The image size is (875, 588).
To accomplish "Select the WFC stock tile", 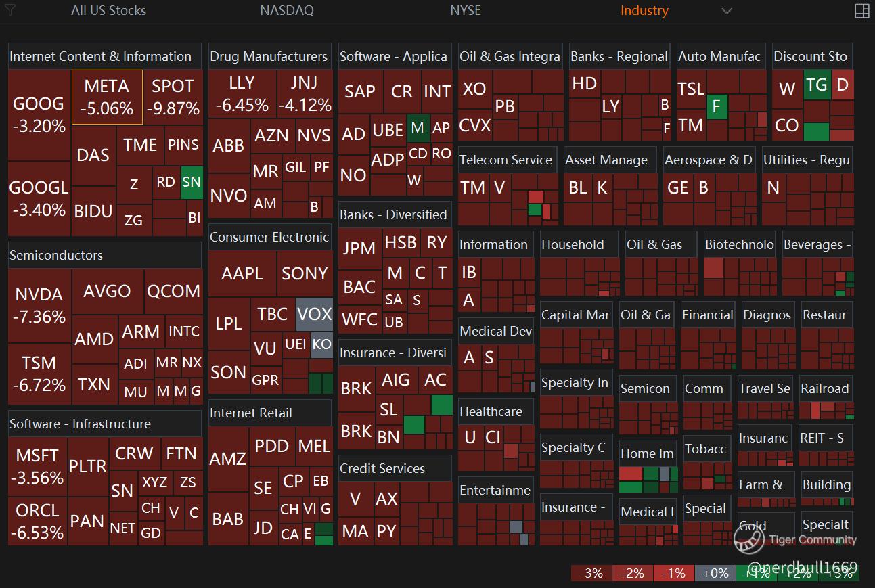I will (359, 319).
